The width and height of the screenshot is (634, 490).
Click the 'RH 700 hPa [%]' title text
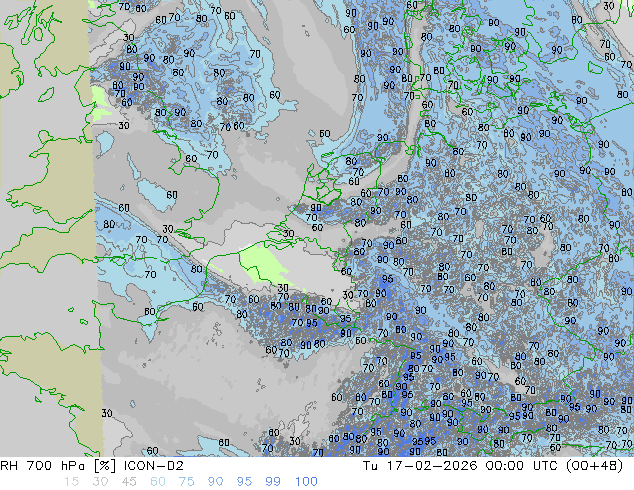pyautogui.click(x=59, y=466)
